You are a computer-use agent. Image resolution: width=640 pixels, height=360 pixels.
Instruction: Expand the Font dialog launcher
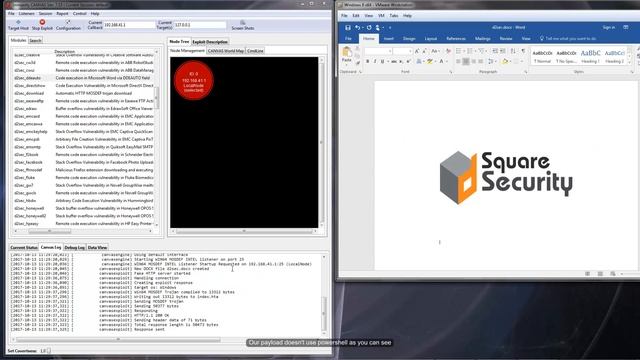click(x=451, y=72)
